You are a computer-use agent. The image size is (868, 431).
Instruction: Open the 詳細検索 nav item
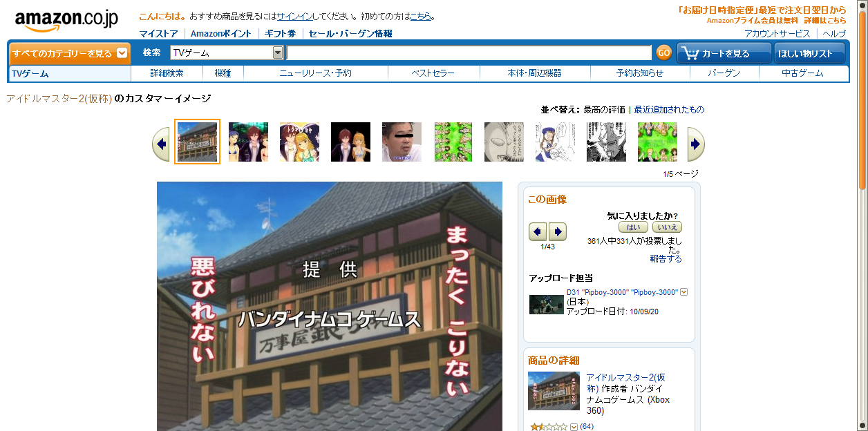click(167, 73)
